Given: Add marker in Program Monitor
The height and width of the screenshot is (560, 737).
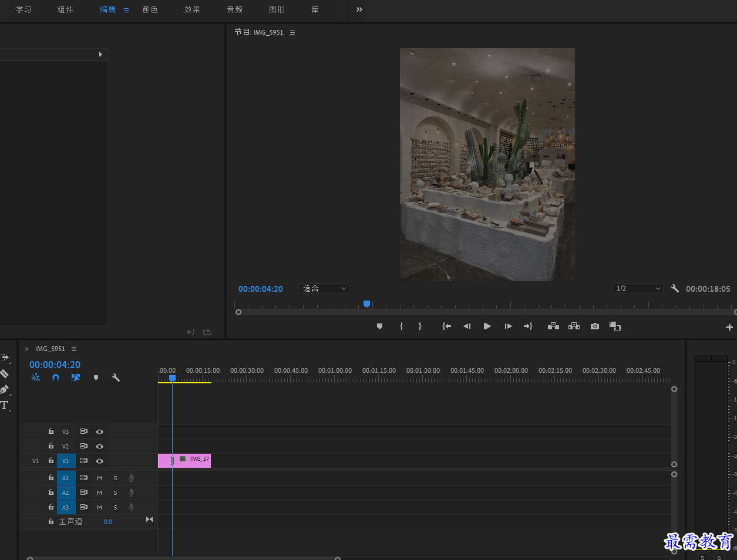Looking at the screenshot, I should click(379, 326).
